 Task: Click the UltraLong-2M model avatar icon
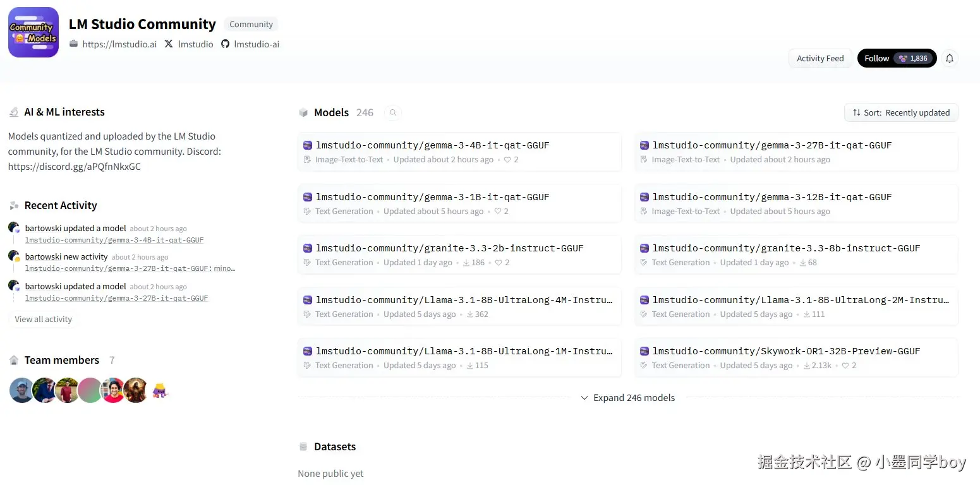644,300
